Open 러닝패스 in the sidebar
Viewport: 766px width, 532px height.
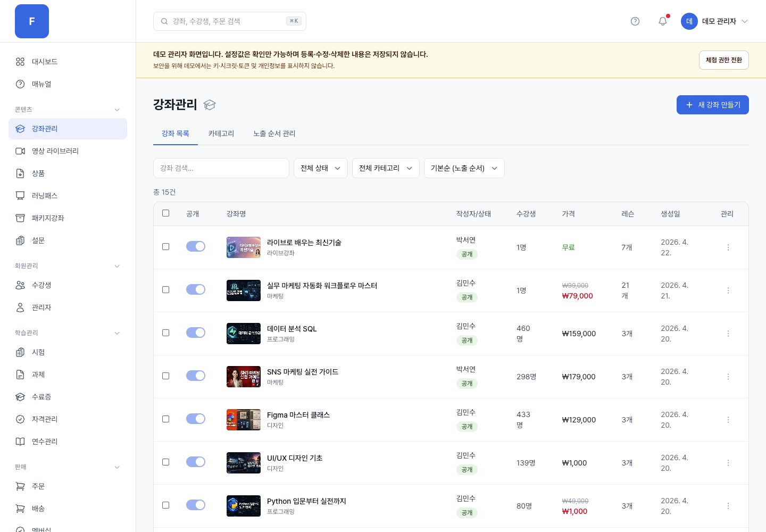tap(68, 196)
